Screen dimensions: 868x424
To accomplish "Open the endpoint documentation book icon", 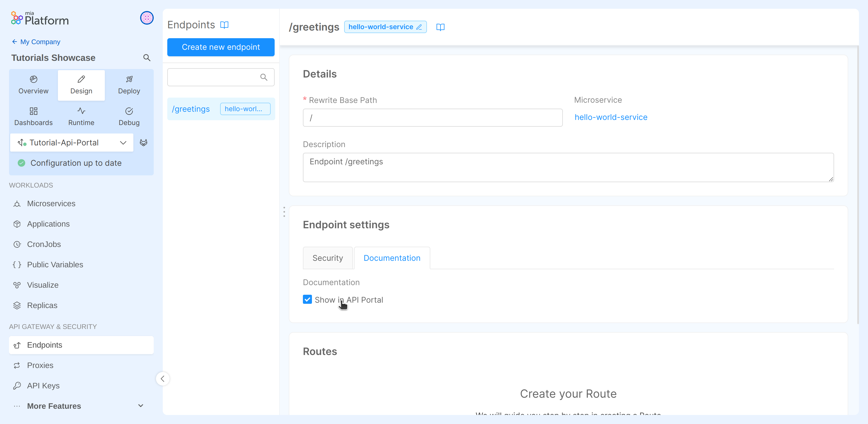I will coord(440,27).
